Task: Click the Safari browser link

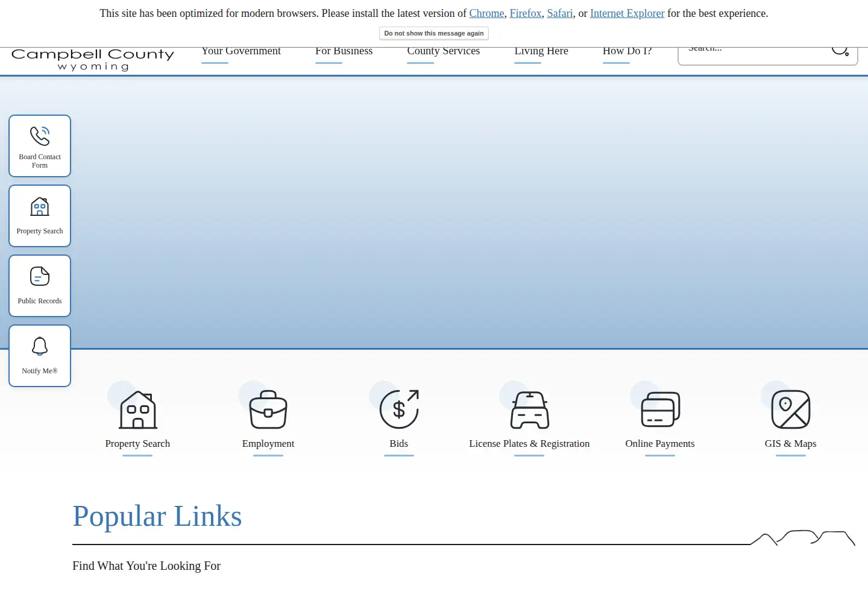Action: 560,13
